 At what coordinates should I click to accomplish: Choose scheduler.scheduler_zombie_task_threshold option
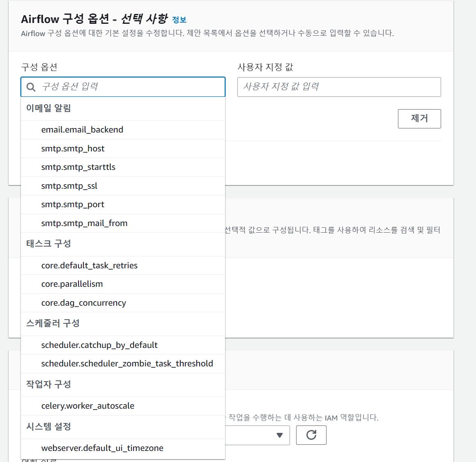point(127,364)
